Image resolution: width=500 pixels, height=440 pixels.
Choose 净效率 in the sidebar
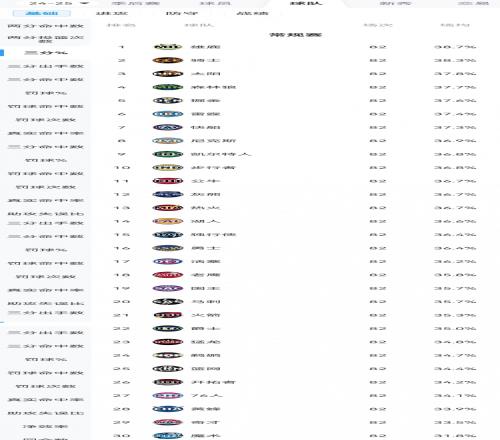click(46, 426)
